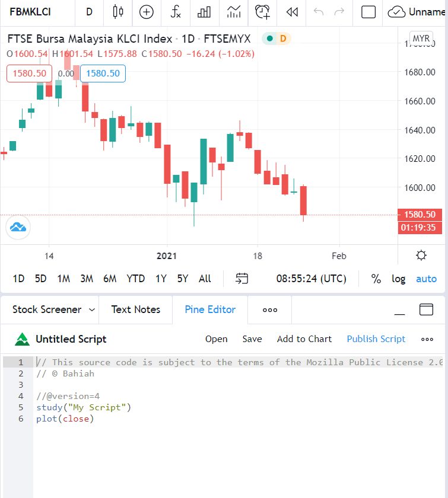Toggle the log scale option
The image size is (448, 498).
pyautogui.click(x=398, y=279)
